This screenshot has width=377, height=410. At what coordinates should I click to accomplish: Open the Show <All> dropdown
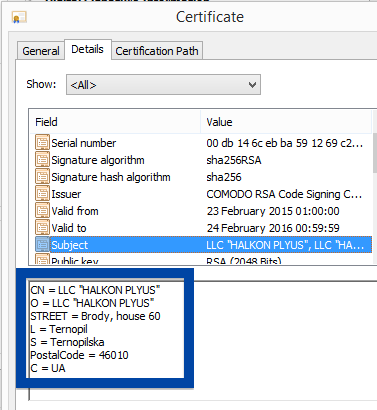163,85
